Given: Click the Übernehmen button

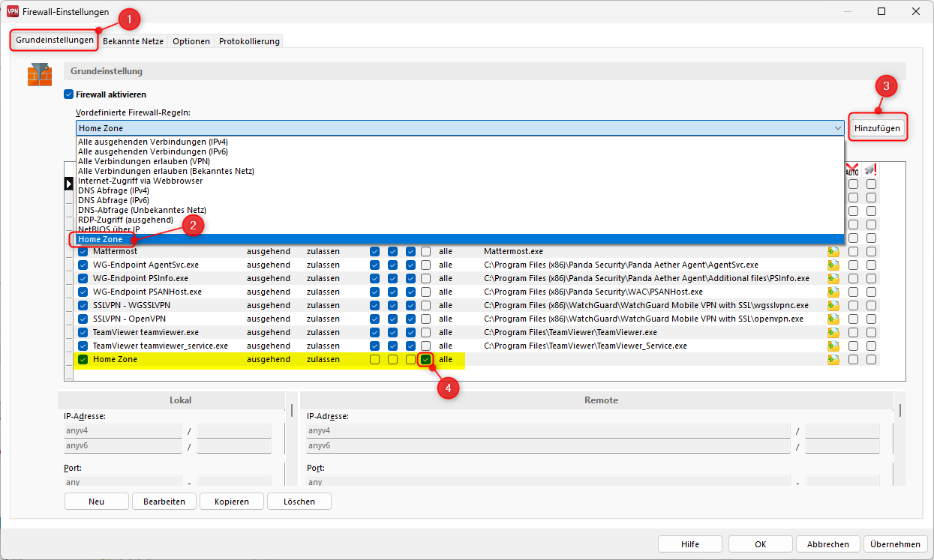Looking at the screenshot, I should [x=896, y=544].
